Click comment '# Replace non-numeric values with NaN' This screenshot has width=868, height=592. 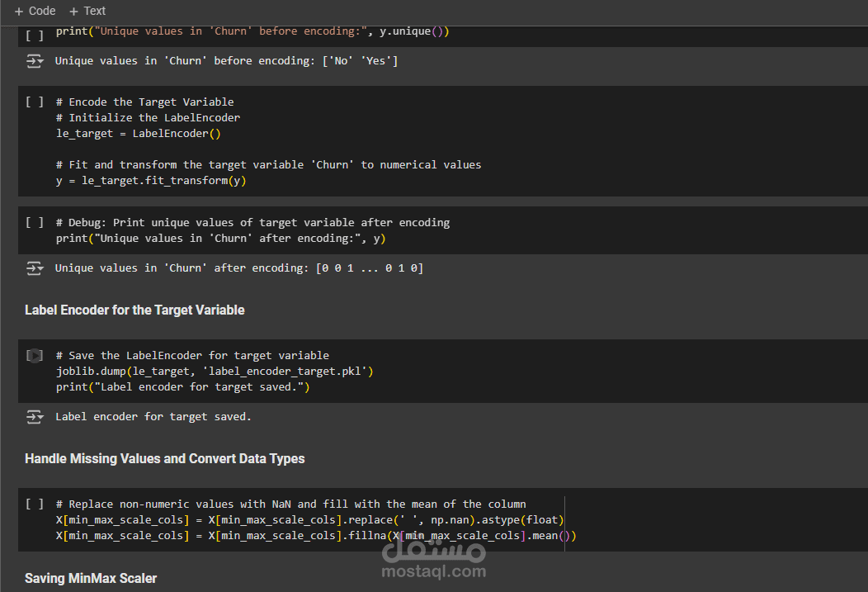click(x=291, y=504)
